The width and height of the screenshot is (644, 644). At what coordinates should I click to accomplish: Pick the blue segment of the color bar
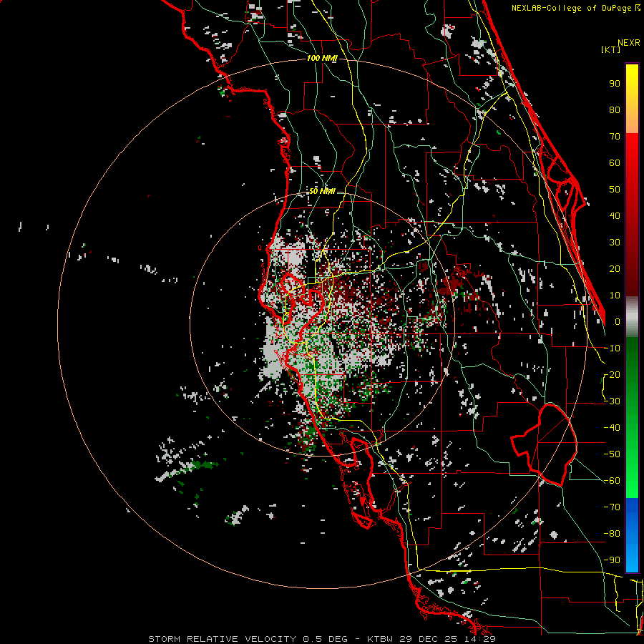[x=632, y=535]
